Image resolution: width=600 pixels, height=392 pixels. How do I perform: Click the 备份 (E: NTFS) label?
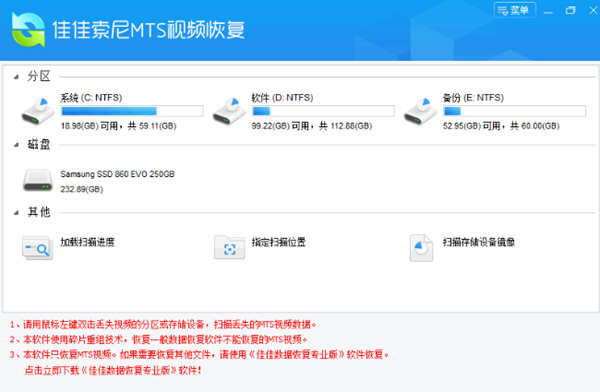pos(473,98)
